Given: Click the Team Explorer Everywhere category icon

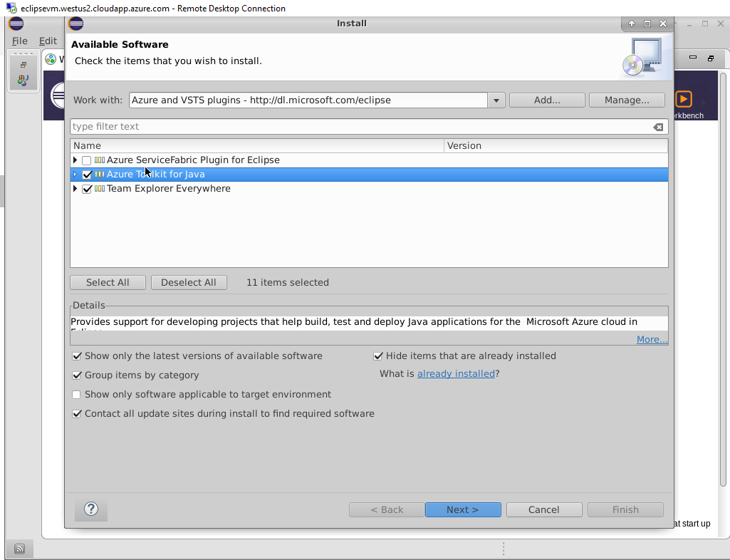Looking at the screenshot, I should 100,189.
